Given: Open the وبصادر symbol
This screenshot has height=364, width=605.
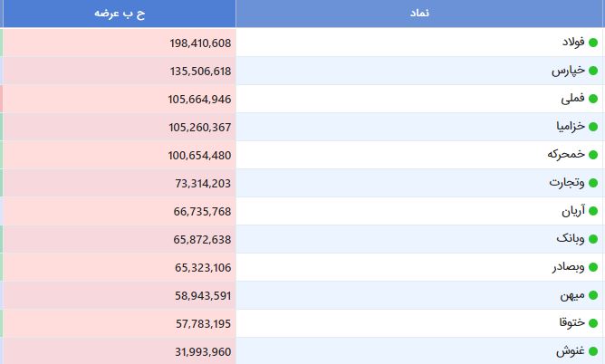Looking at the screenshot, I should point(569,267).
